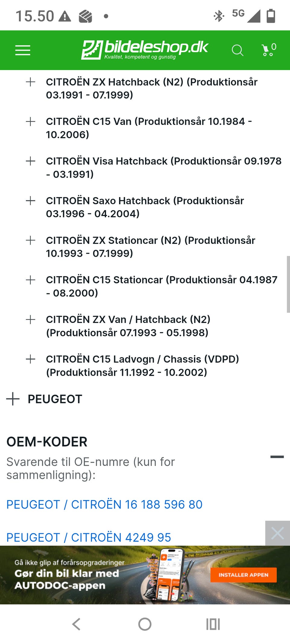Expand the PEUGEOT brand section

[x=13, y=399]
